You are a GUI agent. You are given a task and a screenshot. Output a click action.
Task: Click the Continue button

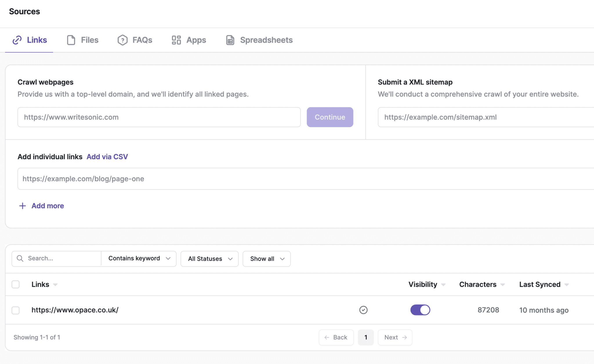329,117
